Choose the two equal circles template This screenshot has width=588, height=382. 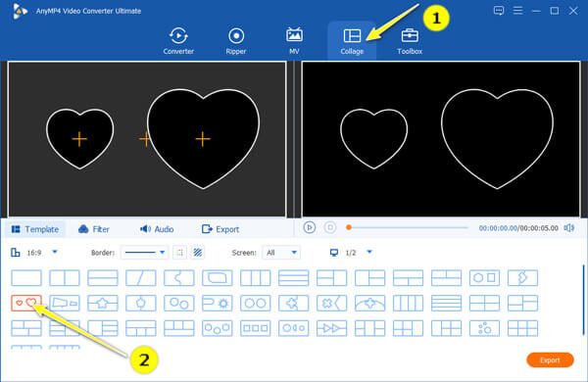256,303
